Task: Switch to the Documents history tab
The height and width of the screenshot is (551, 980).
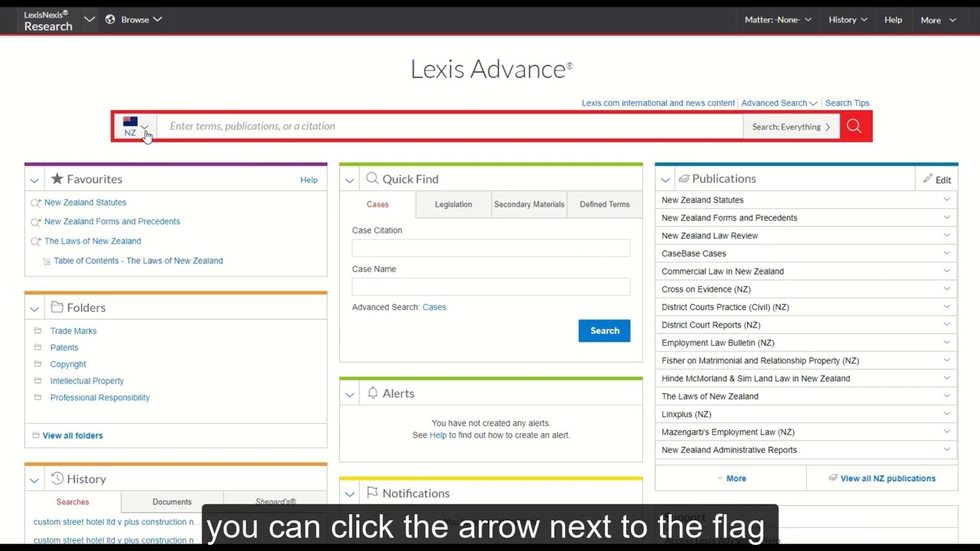Action: (x=171, y=502)
